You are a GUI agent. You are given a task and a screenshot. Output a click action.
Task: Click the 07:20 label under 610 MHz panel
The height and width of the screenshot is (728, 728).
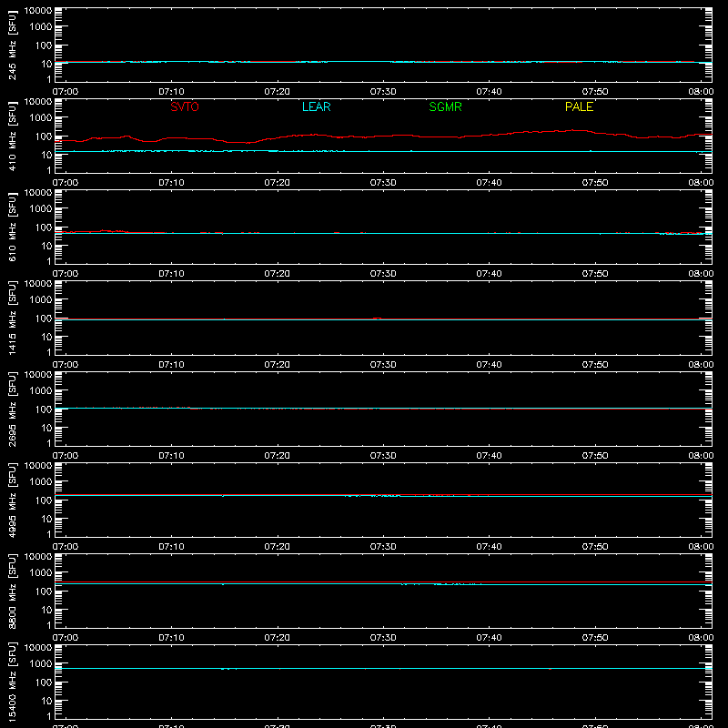278,274
